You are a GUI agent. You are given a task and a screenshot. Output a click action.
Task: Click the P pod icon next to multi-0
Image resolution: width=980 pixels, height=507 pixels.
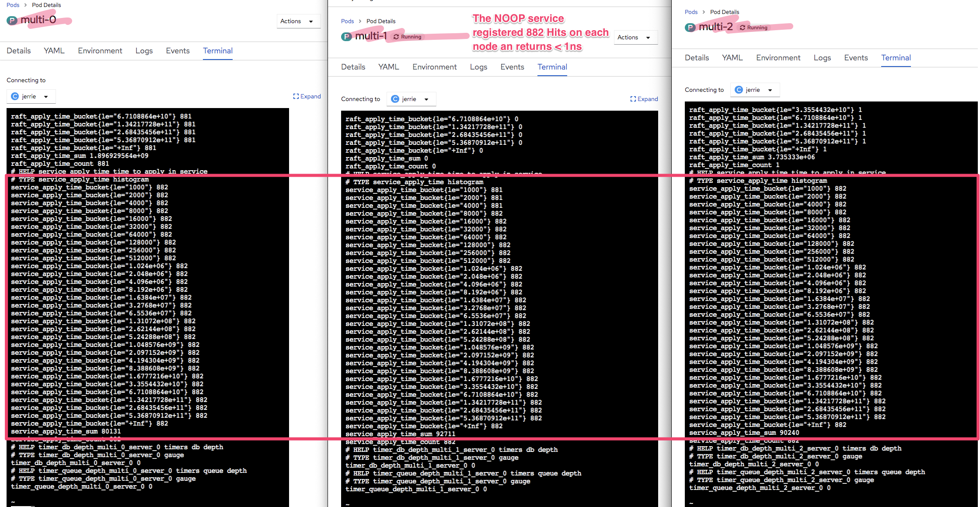[x=11, y=20]
